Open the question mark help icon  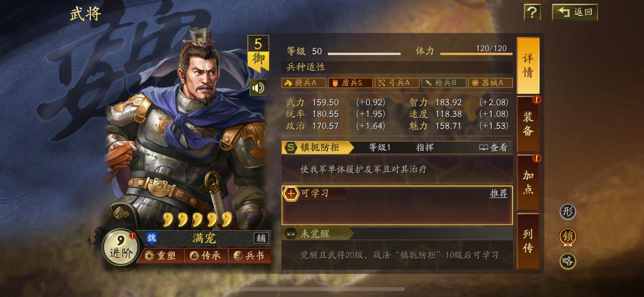[532, 12]
